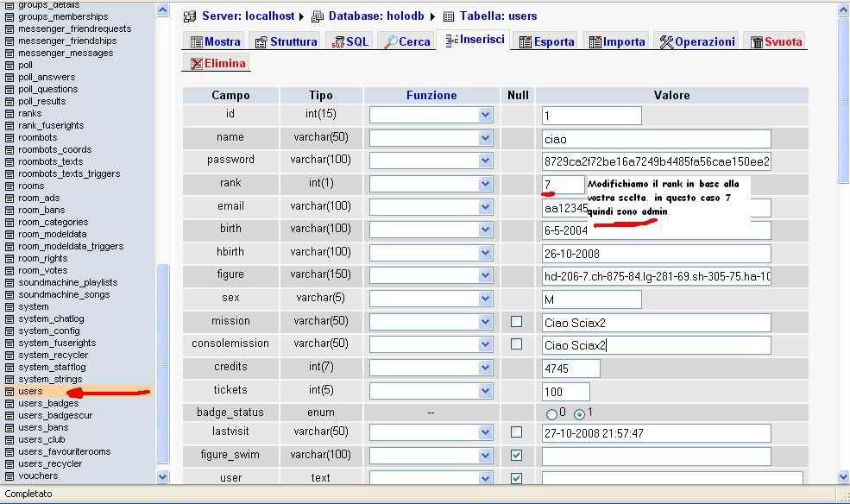Image resolution: width=850 pixels, height=504 pixels.
Task: Click the server icon in the breadcrumb
Action: point(190,16)
